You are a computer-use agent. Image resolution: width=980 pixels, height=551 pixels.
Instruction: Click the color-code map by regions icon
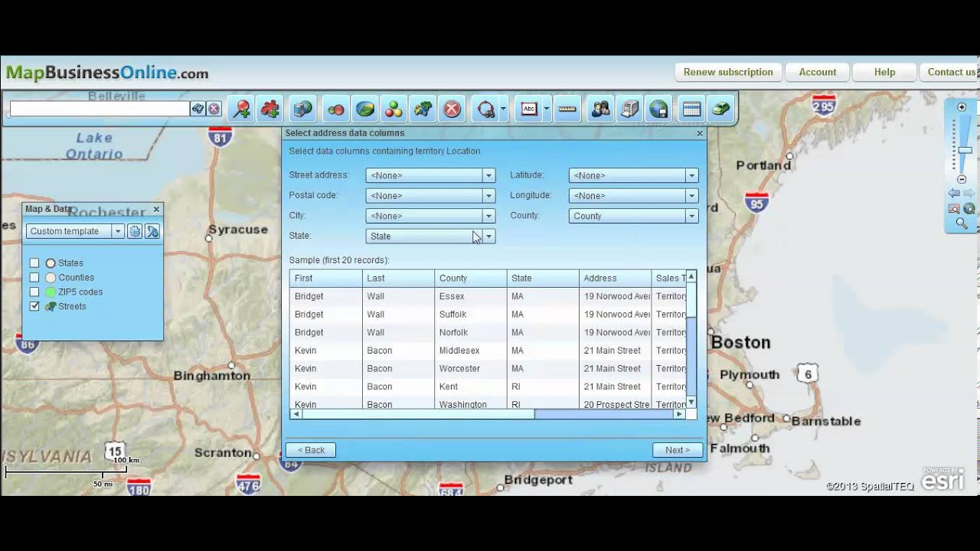[x=365, y=109]
